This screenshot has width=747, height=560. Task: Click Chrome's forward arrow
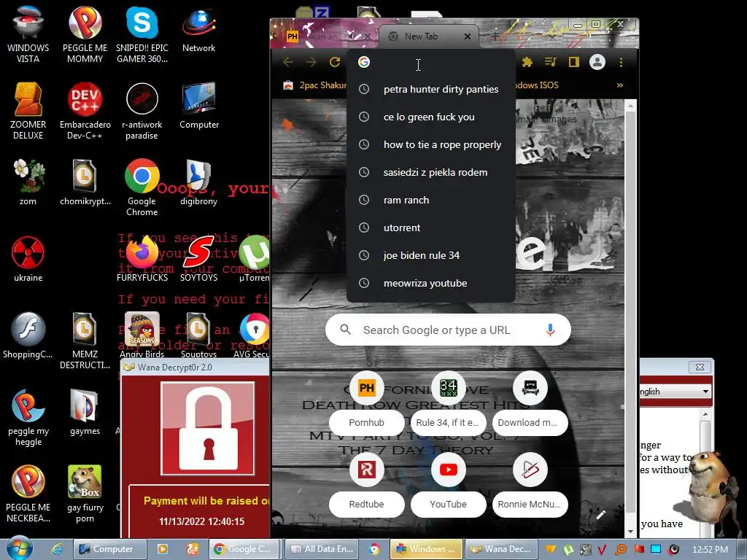click(x=311, y=62)
